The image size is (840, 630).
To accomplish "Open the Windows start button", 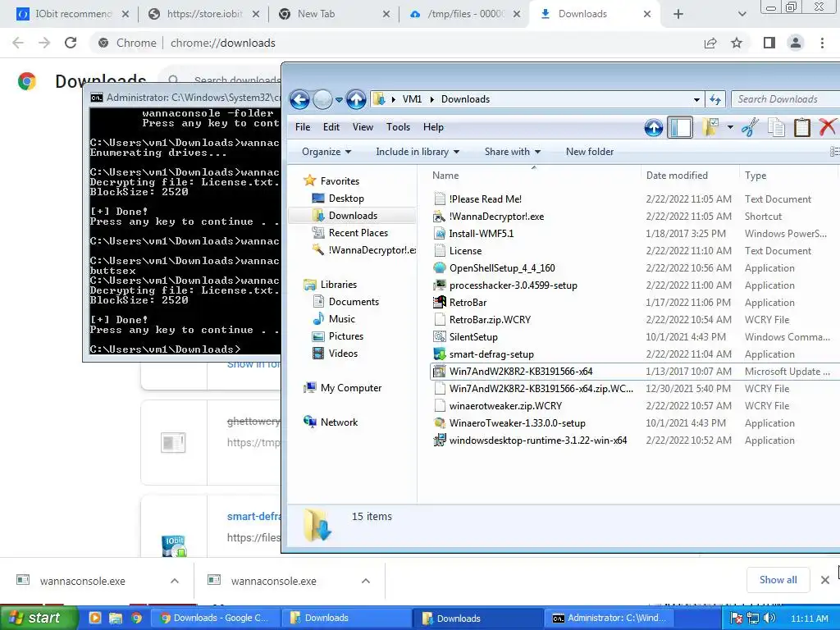I will tap(38, 618).
